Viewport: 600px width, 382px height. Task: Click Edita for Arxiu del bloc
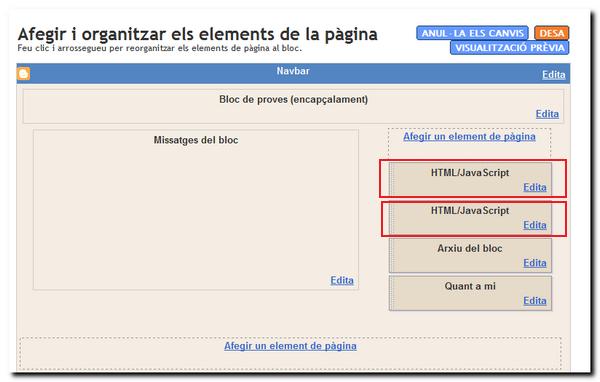[x=535, y=263]
